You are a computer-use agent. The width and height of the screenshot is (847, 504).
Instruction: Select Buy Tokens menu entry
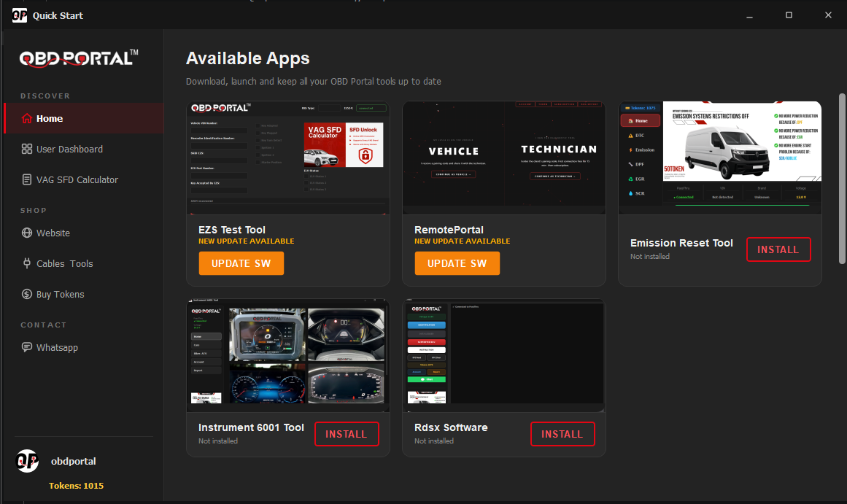coord(84,294)
